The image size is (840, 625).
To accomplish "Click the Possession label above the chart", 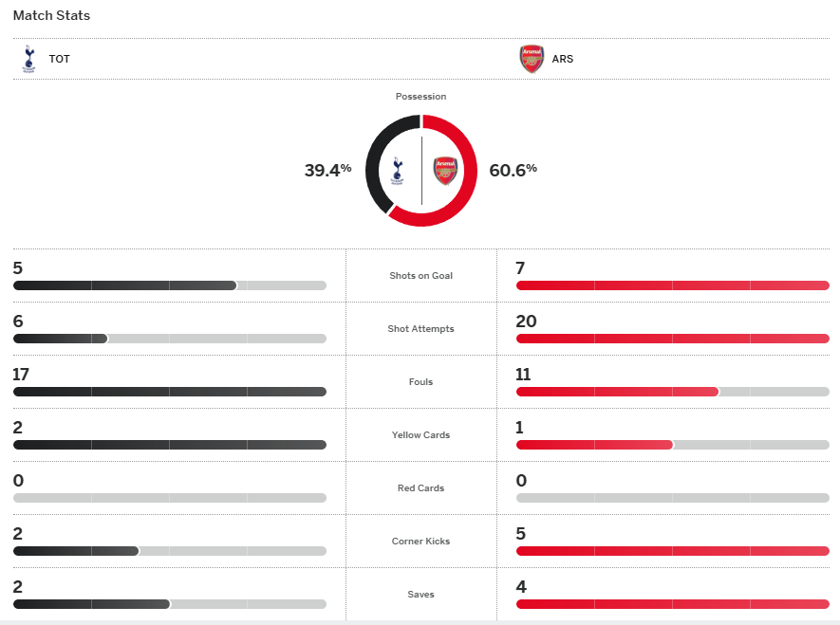I will (x=420, y=97).
